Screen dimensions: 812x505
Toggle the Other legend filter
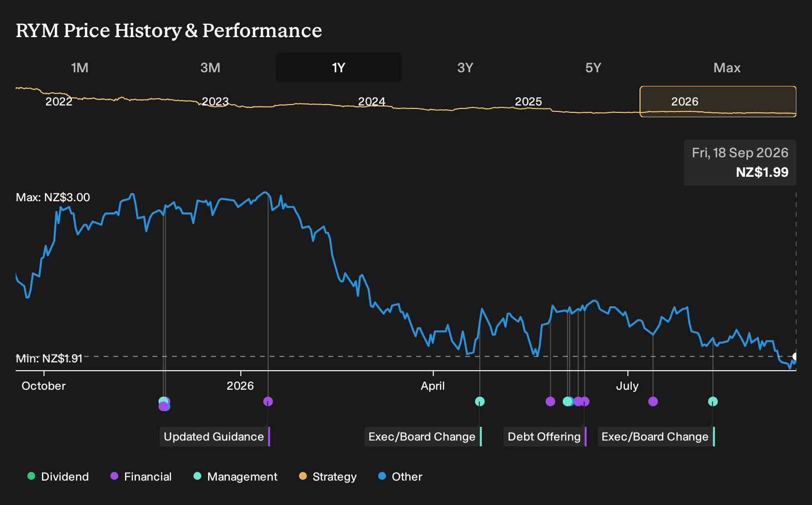(400, 477)
